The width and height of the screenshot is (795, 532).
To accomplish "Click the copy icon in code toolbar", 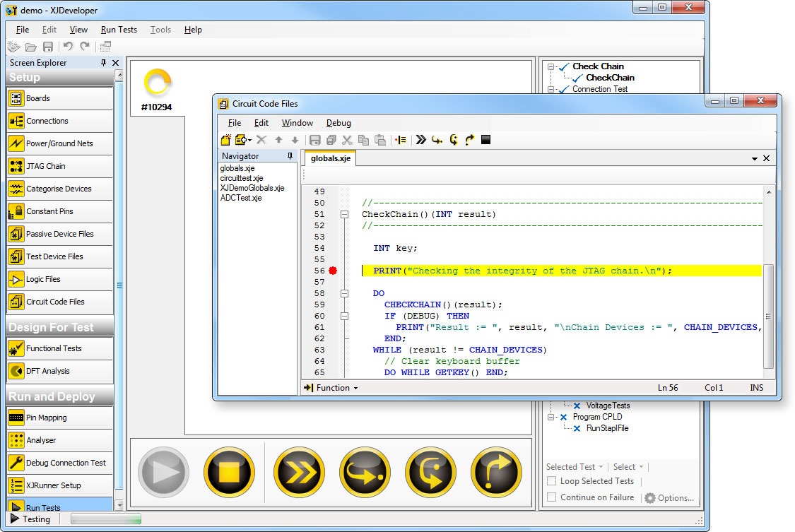I will pyautogui.click(x=363, y=140).
